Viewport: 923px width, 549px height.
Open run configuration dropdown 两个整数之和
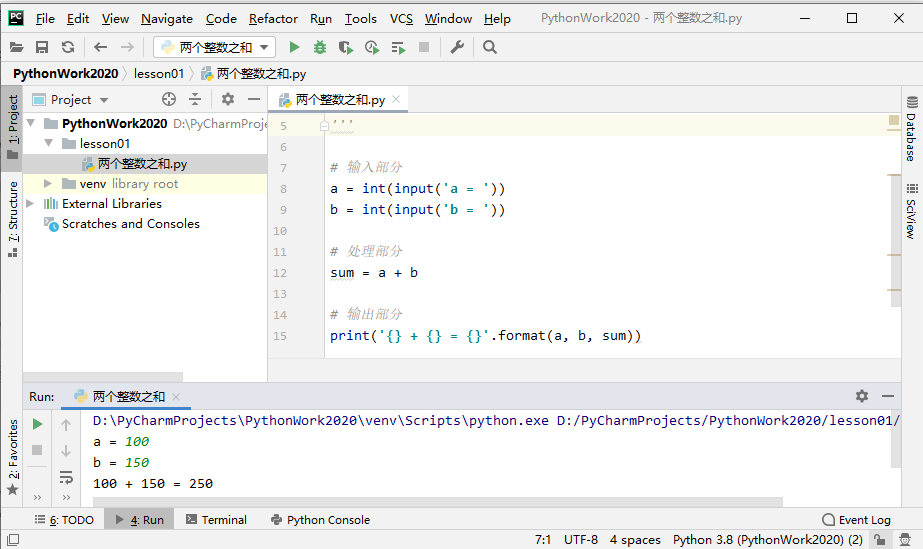(215, 47)
